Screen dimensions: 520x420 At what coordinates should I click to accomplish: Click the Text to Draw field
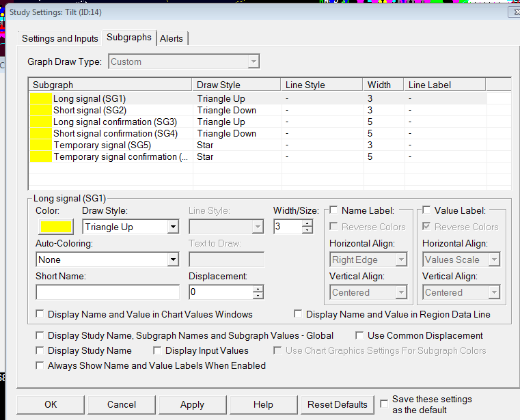tap(226, 260)
